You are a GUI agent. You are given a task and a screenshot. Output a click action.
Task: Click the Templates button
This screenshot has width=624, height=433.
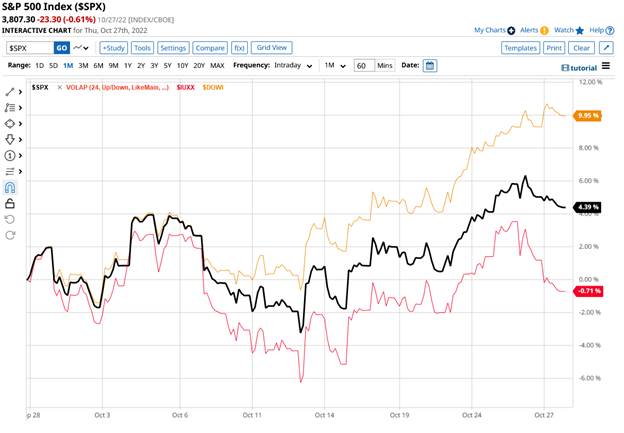point(520,47)
